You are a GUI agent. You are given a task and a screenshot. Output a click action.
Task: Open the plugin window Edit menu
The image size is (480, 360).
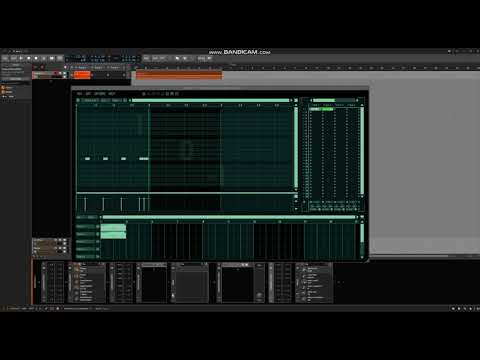point(88,94)
